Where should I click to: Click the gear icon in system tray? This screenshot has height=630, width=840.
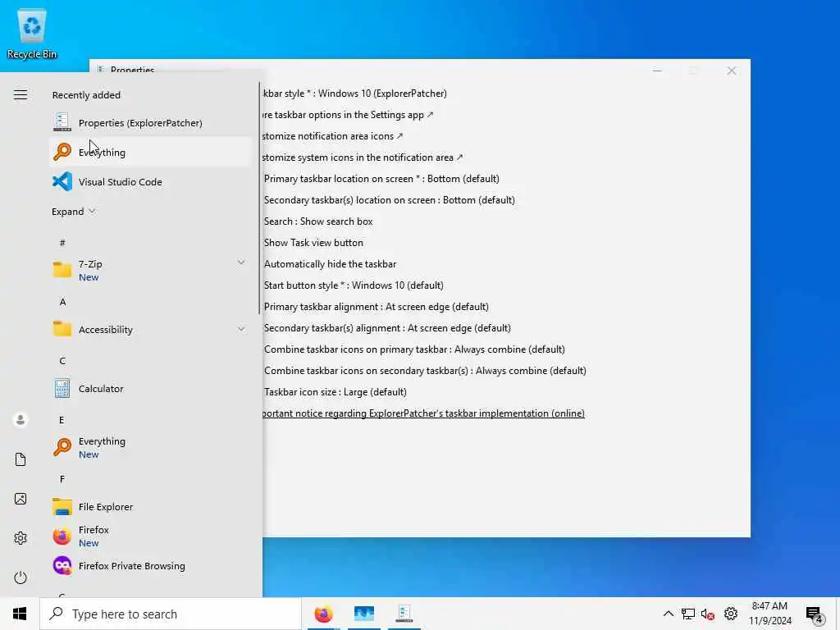(731, 614)
